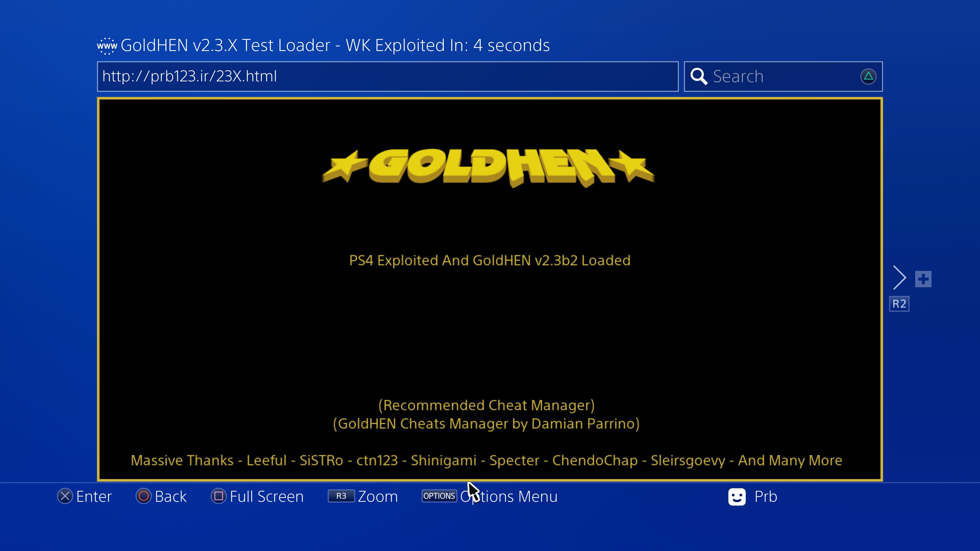This screenshot has height=551, width=980.
Task: Click the smiley user avatar icon
Action: point(737,497)
